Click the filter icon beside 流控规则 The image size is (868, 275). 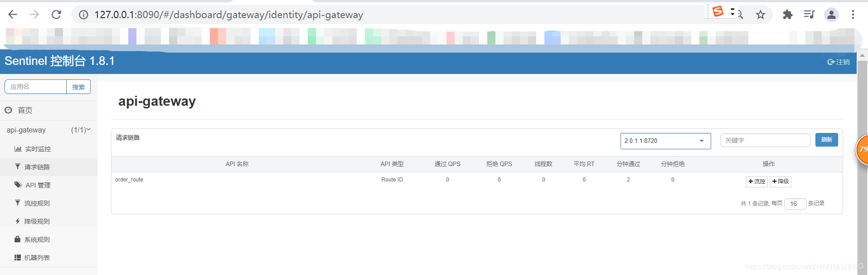[x=17, y=203]
